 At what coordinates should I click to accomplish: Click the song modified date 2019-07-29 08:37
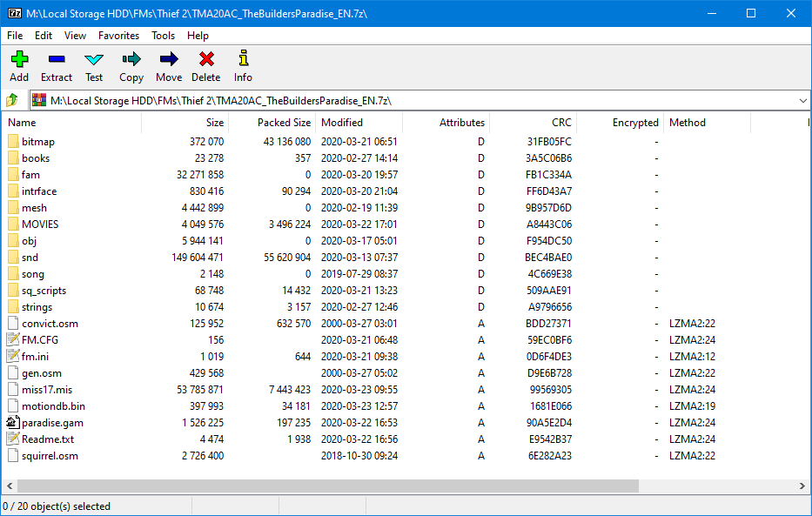pyautogui.click(x=359, y=274)
